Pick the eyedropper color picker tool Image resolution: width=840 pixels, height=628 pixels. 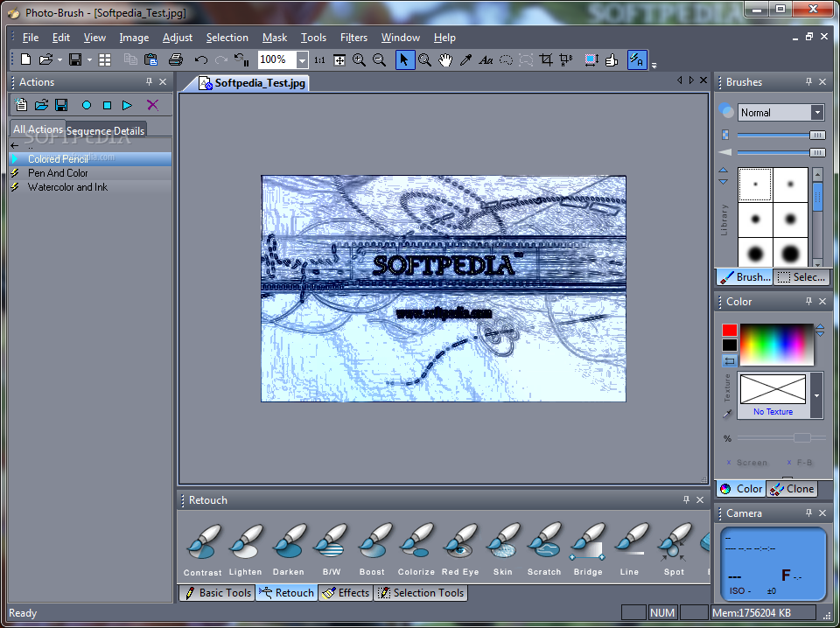[x=465, y=59]
